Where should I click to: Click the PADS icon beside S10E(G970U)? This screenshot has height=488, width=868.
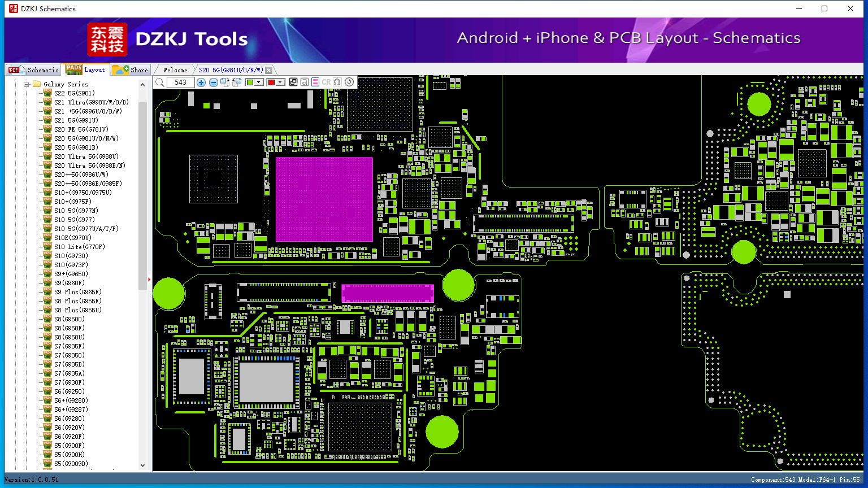(47, 238)
